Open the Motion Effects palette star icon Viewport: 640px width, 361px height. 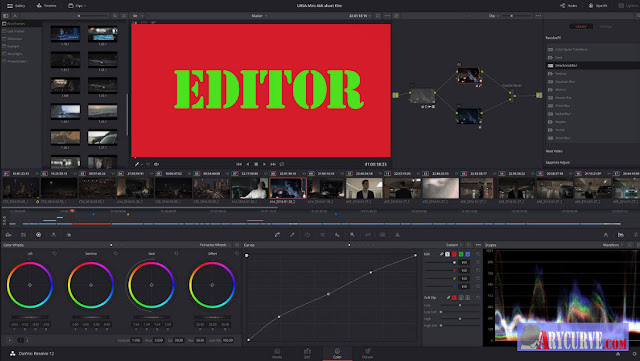69,235
